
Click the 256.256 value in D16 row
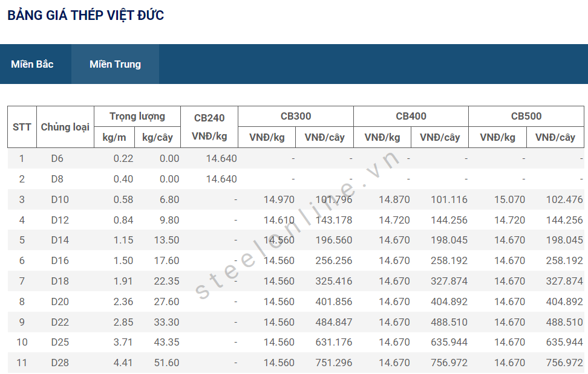pos(334,260)
